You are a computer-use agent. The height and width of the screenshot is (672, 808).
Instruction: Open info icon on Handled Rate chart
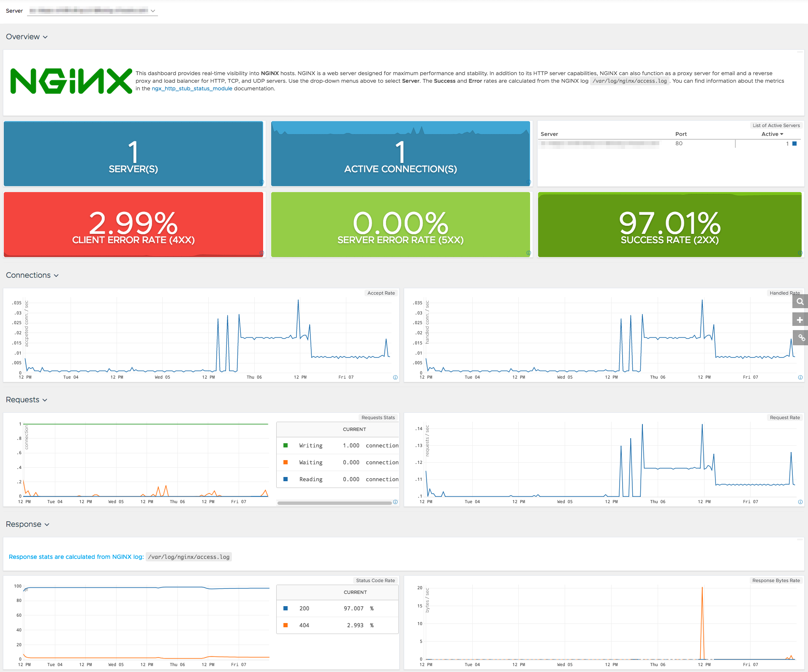800,377
